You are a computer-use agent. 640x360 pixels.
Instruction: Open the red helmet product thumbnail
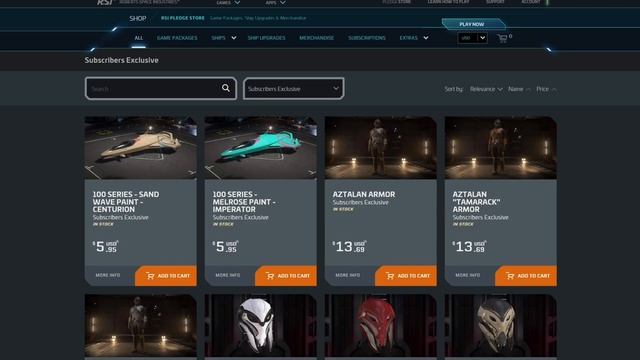(380, 326)
